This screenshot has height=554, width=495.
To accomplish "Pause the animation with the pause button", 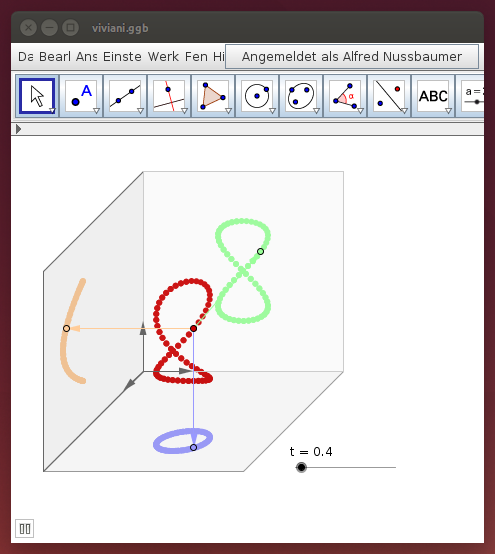I will (25, 529).
